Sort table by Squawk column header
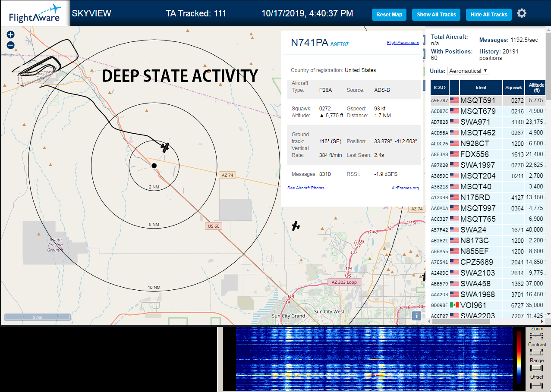Viewport: 551px width, 392px height. pos(513,88)
